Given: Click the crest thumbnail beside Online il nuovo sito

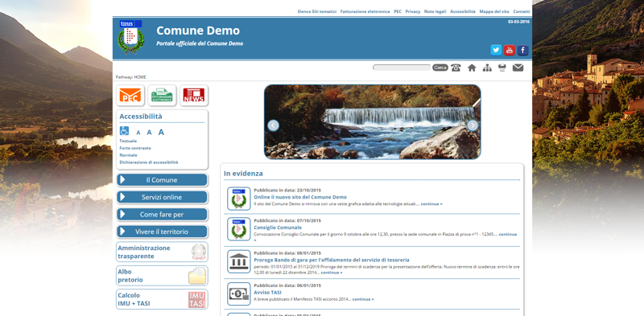Looking at the screenshot, I should [238, 199].
